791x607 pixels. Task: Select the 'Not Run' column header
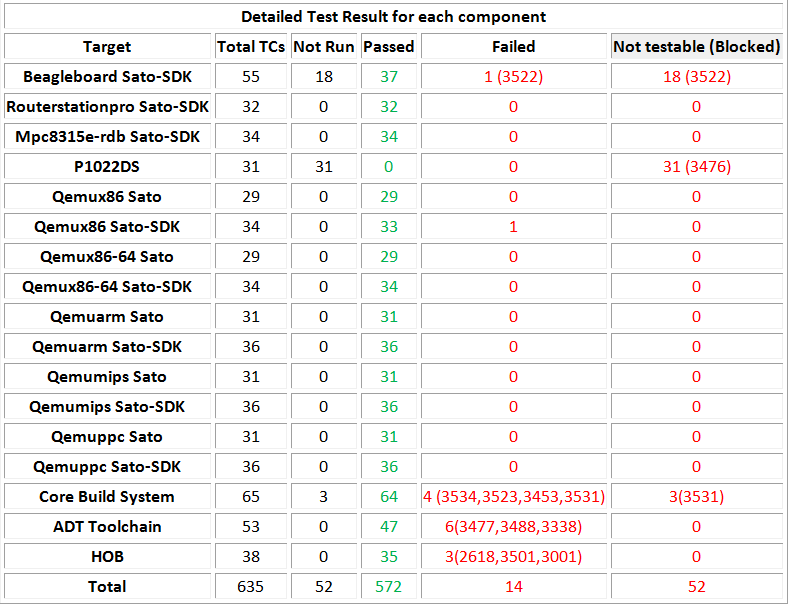point(324,47)
